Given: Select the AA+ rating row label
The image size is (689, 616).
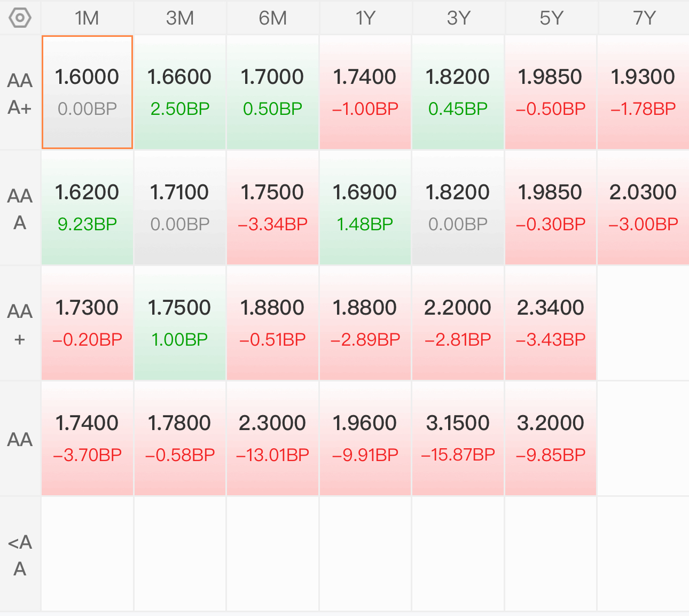Looking at the screenshot, I should coord(20,324).
